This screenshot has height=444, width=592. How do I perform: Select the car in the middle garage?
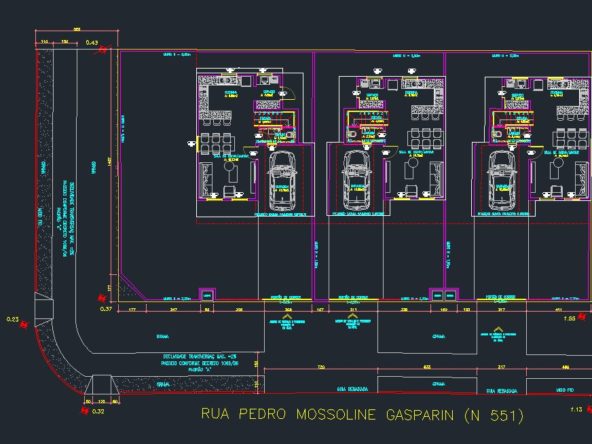(x=356, y=180)
